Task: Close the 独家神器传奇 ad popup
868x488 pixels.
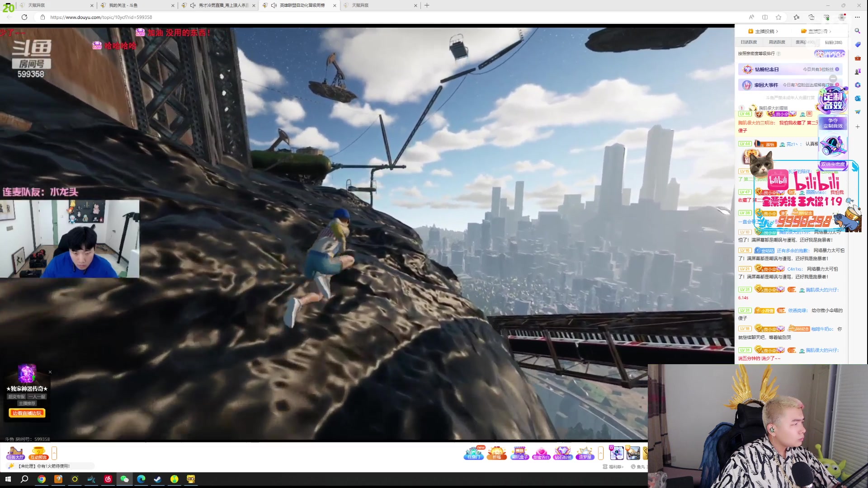Action: pos(50,372)
